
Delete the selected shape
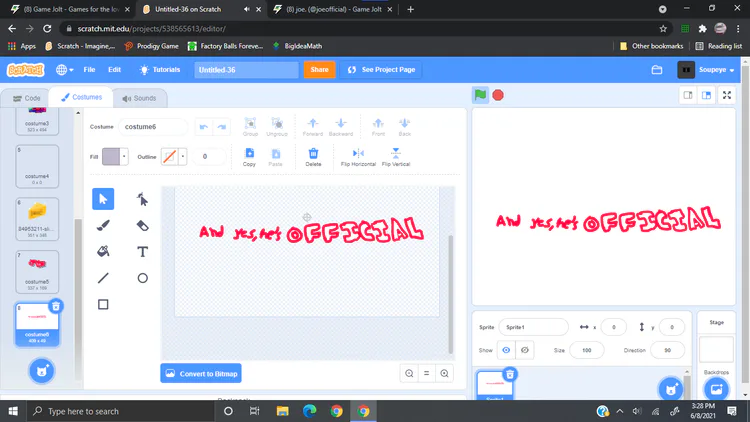pyautogui.click(x=313, y=157)
